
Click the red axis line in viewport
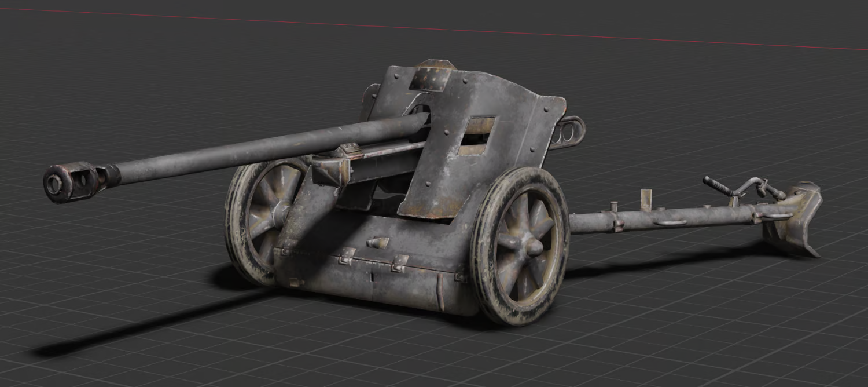click(x=434, y=29)
